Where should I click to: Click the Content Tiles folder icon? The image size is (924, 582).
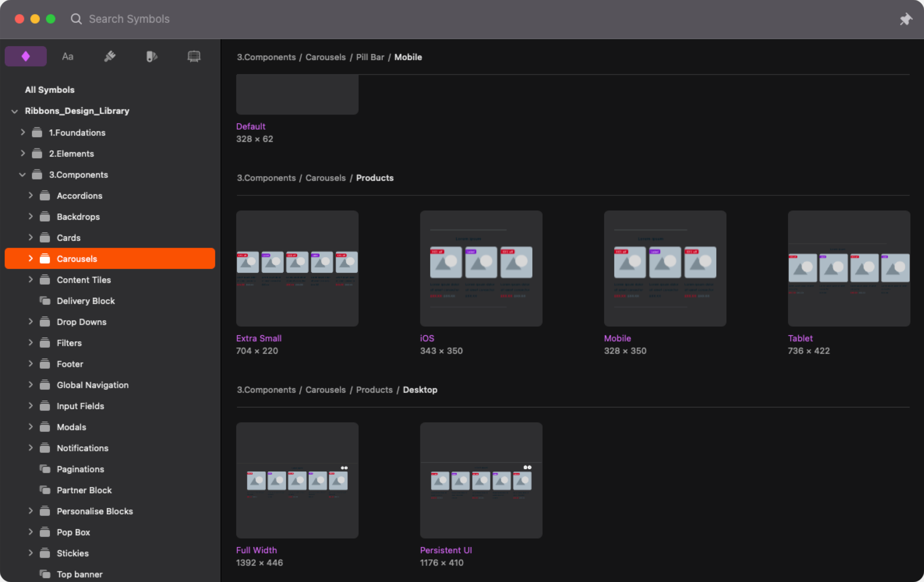[x=45, y=280]
